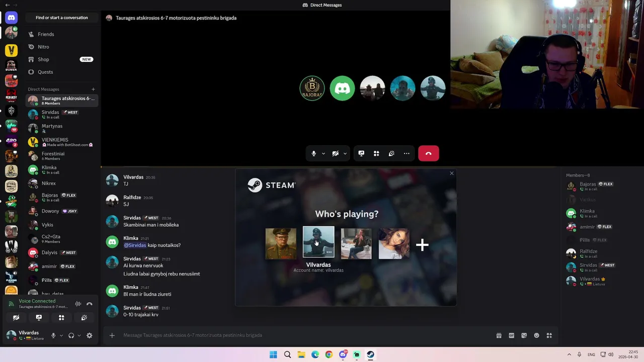Deafen with headphones icon in user panel
644x362 pixels.
71,335
